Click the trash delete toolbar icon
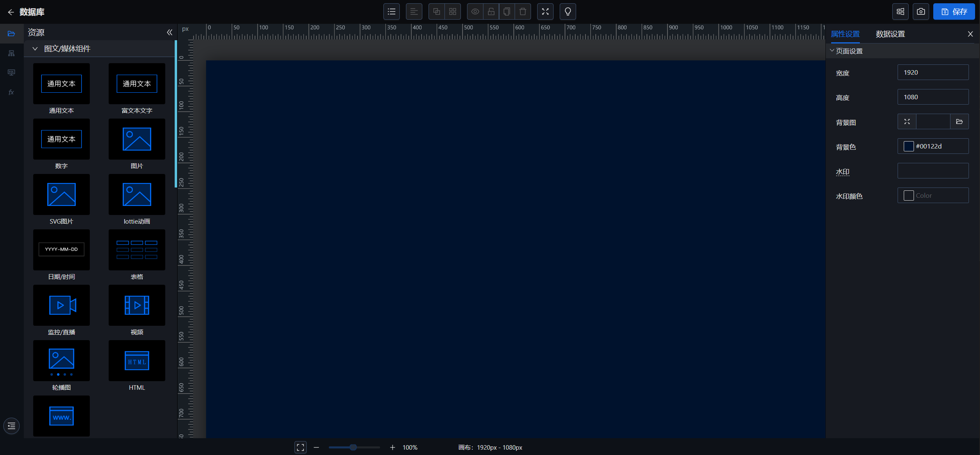 click(523, 11)
